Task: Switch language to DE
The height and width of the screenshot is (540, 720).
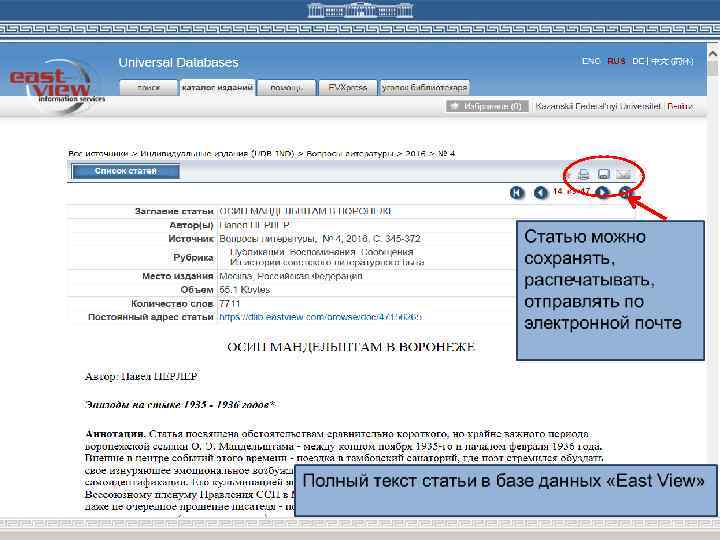Action: pyautogui.click(x=637, y=61)
